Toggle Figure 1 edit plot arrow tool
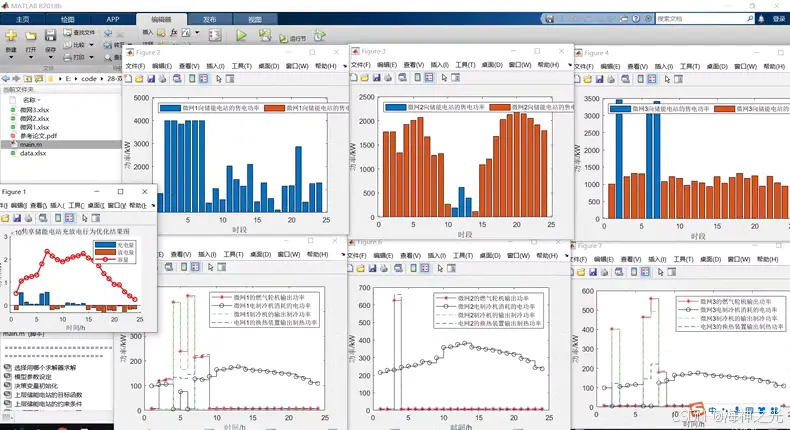 [x=84, y=218]
